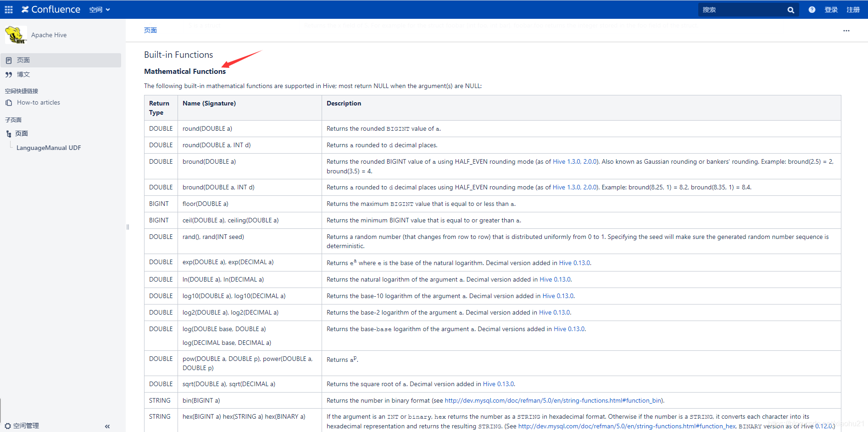Open 页面 in the child pages tree
Image resolution: width=868 pixels, height=432 pixels.
[x=22, y=133]
